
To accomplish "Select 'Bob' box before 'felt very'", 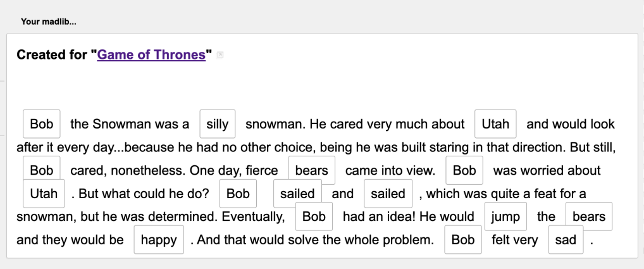I will coord(463,240).
